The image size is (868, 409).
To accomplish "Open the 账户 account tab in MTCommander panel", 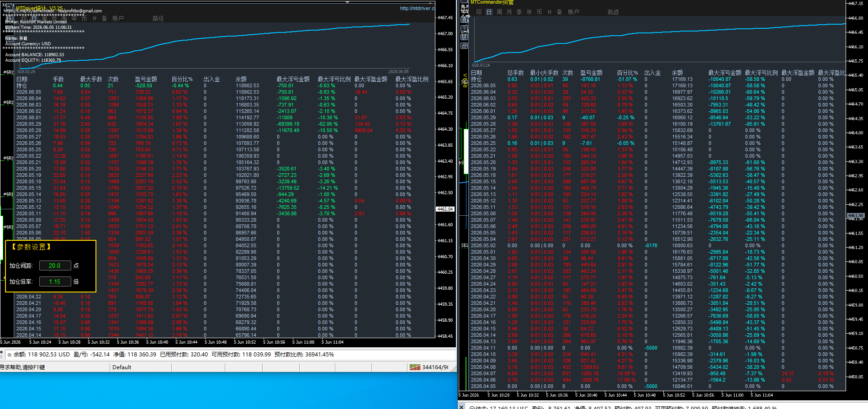I will coord(573,12).
